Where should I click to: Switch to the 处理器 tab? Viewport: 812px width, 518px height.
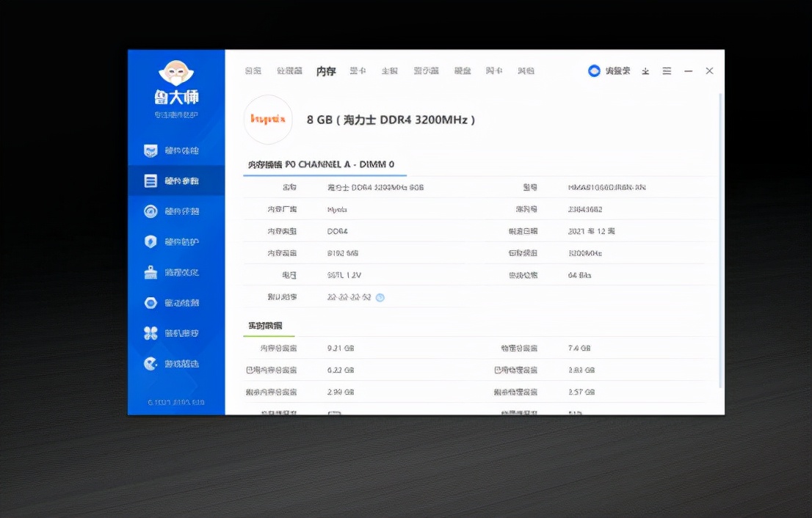coord(288,71)
